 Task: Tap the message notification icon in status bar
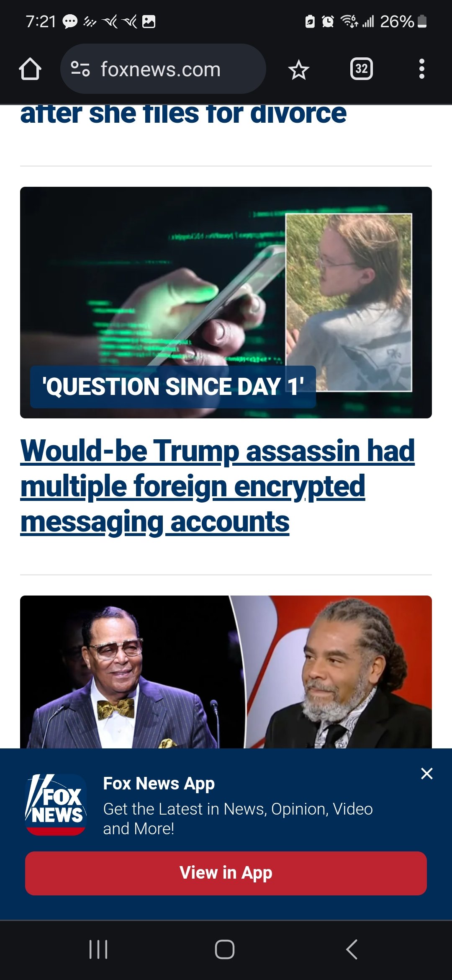(70, 21)
